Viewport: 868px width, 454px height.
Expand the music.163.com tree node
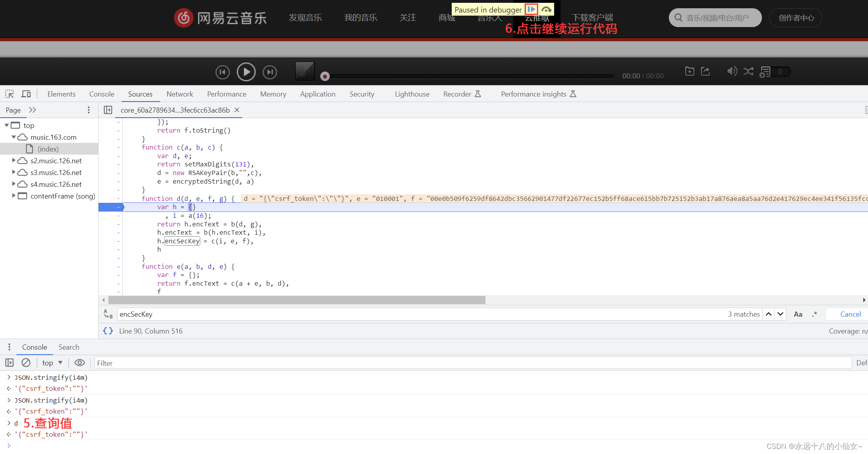click(15, 137)
